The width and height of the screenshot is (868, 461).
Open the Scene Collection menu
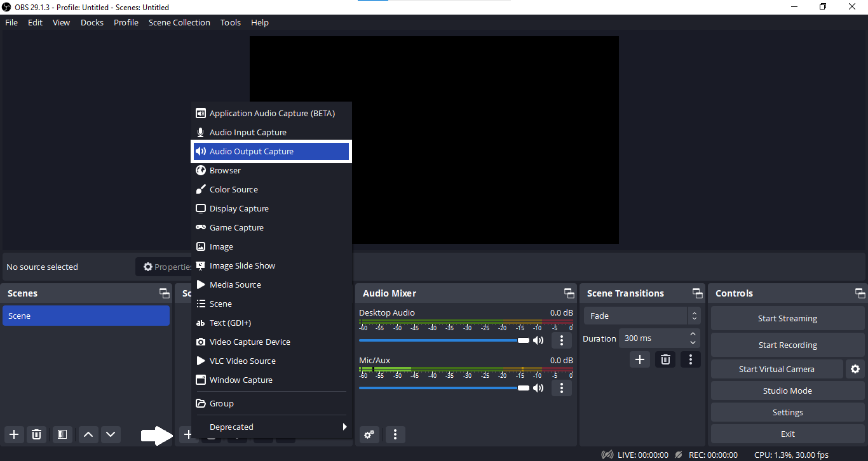179,22
